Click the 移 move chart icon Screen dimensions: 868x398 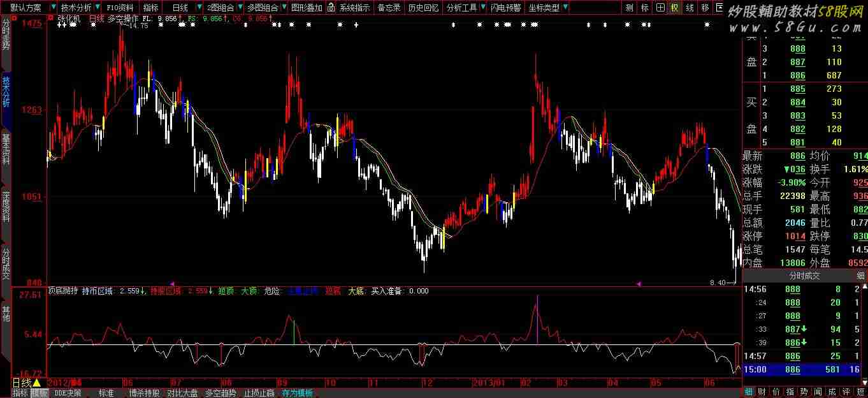point(705,8)
